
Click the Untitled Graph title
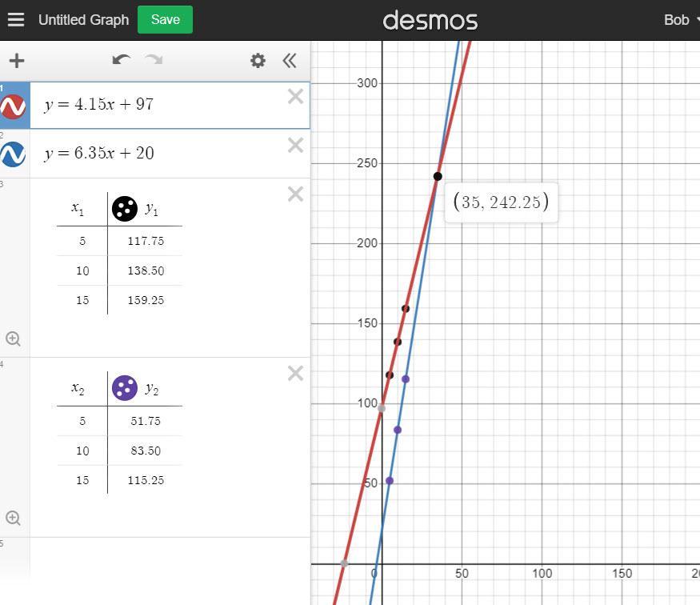[83, 20]
